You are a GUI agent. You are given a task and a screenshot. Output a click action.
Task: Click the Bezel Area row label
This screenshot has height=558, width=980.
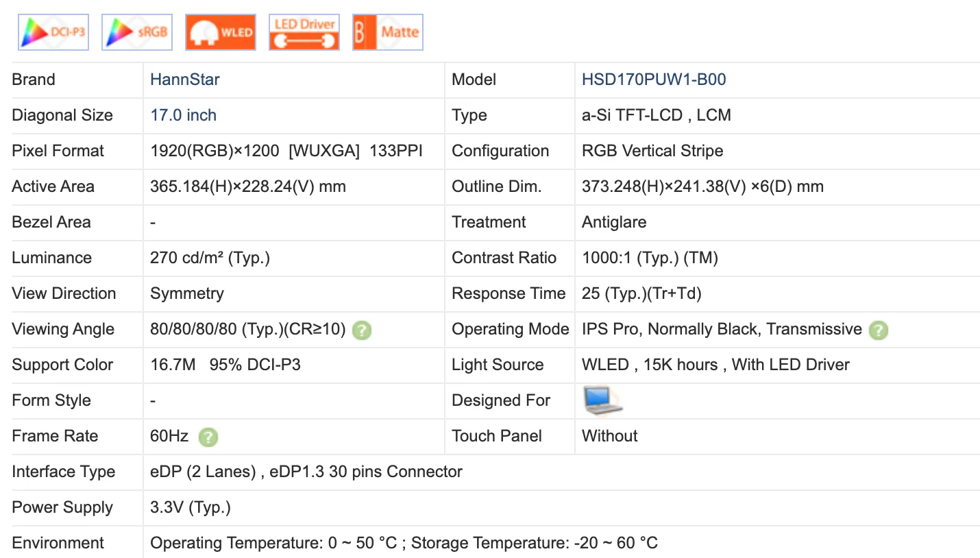tap(51, 222)
